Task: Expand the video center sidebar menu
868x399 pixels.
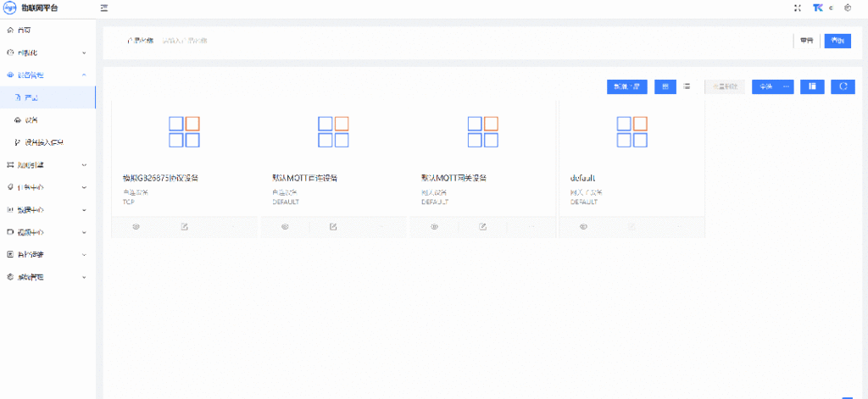Action: pos(47,232)
